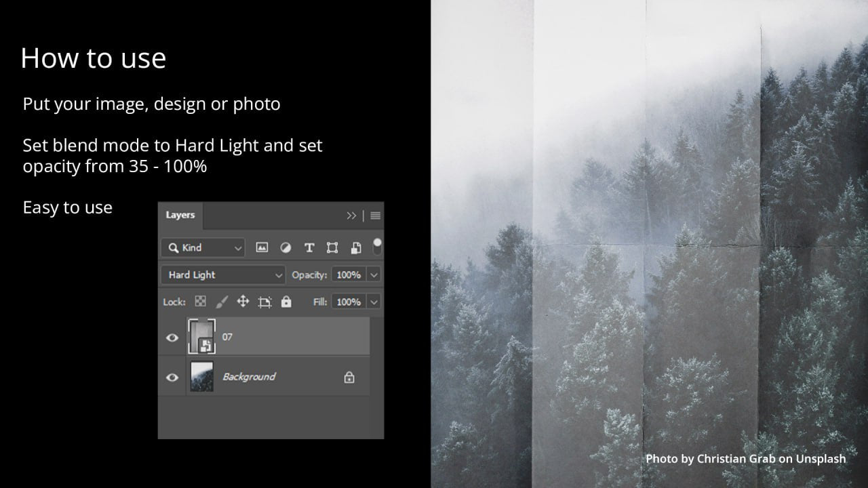This screenshot has width=868, height=488.
Task: Open the Hard Light blend mode dropdown
Action: (x=223, y=274)
